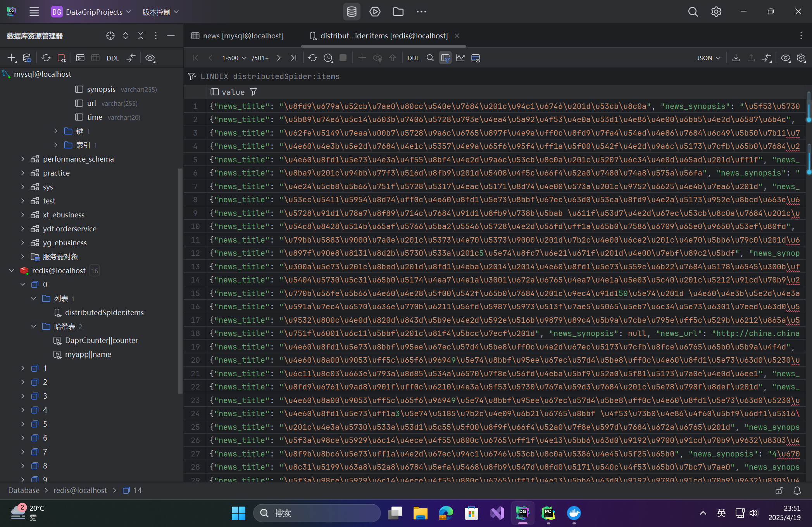
Task: Toggle the eye view options in explorer toolbar
Action: (150, 58)
